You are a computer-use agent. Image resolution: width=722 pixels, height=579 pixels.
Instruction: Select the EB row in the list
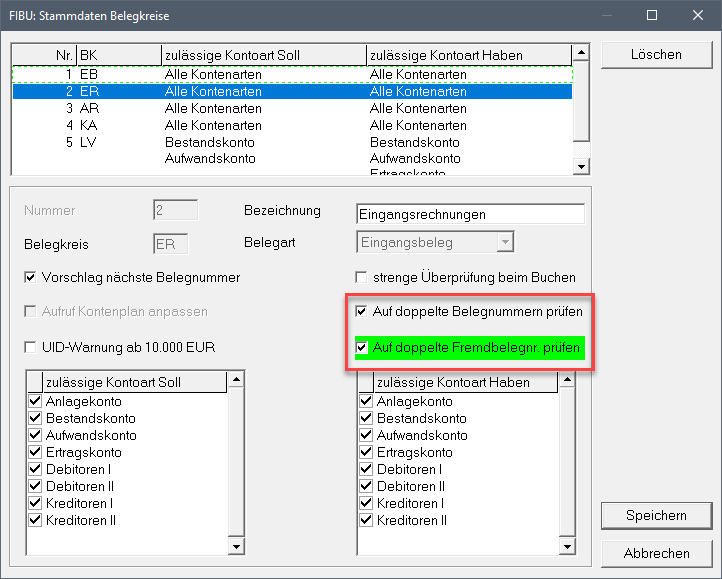89,74
